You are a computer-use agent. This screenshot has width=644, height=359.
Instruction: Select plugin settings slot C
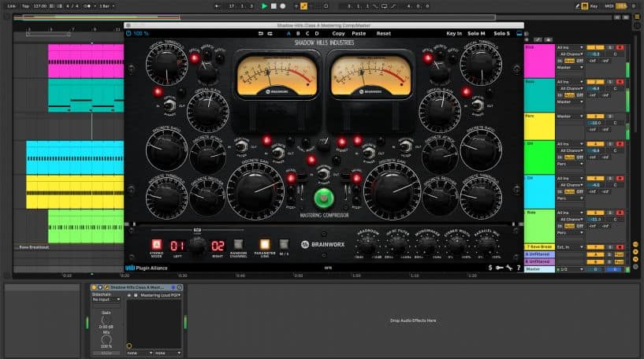click(307, 34)
